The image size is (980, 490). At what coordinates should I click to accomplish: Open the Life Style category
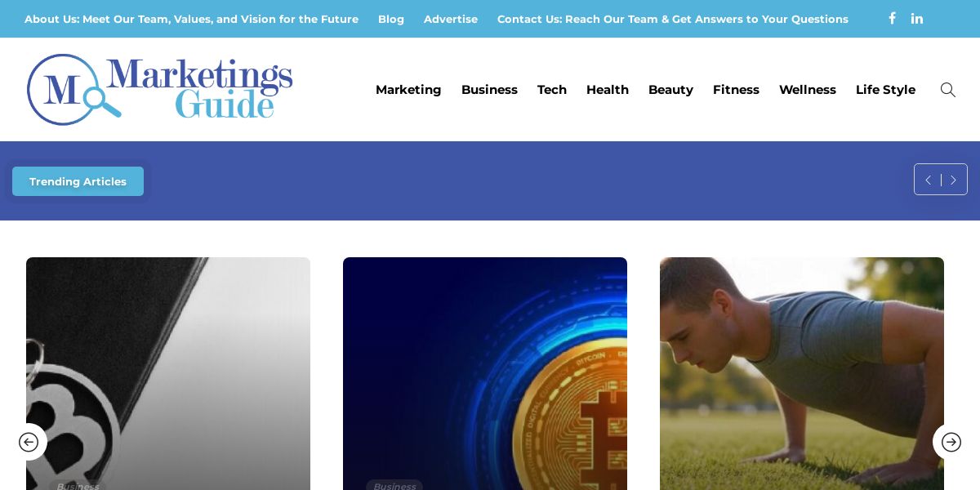pos(885,90)
